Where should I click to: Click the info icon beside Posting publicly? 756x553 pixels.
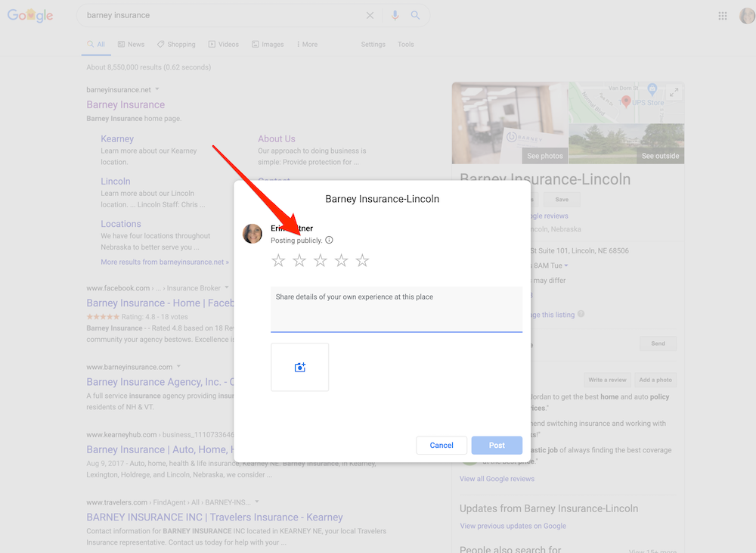329,240
